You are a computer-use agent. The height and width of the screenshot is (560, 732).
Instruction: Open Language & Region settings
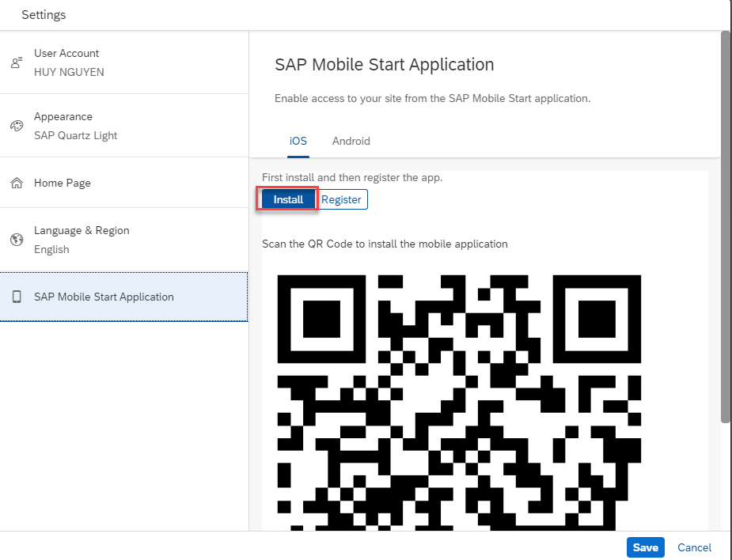tap(124, 240)
